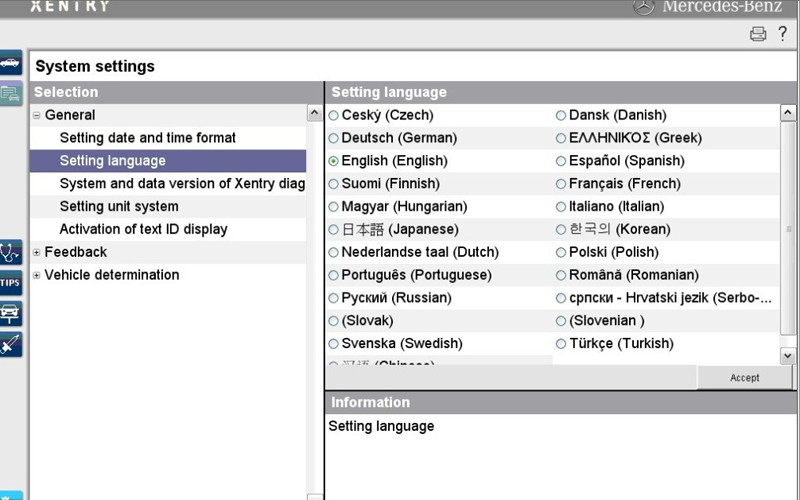
Task: Click the language list scrollbar down arrow
Action: point(787,356)
